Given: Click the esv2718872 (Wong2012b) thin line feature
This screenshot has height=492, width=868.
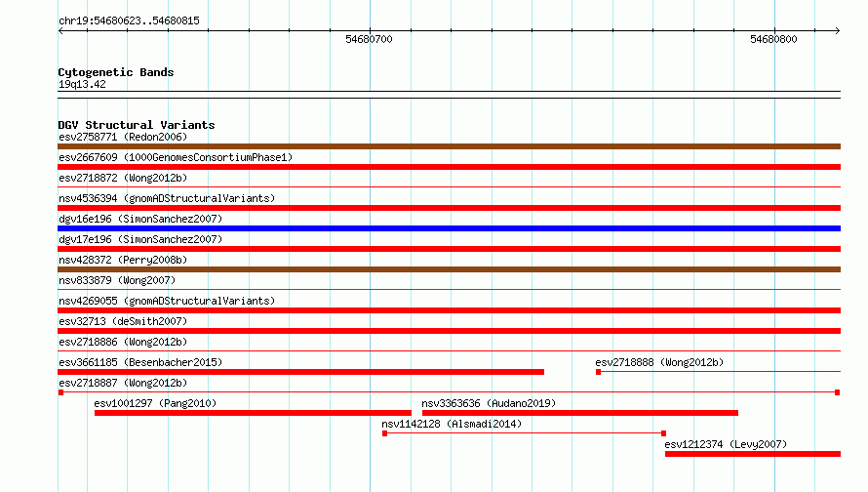Looking at the screenshot, I should click(449, 187).
